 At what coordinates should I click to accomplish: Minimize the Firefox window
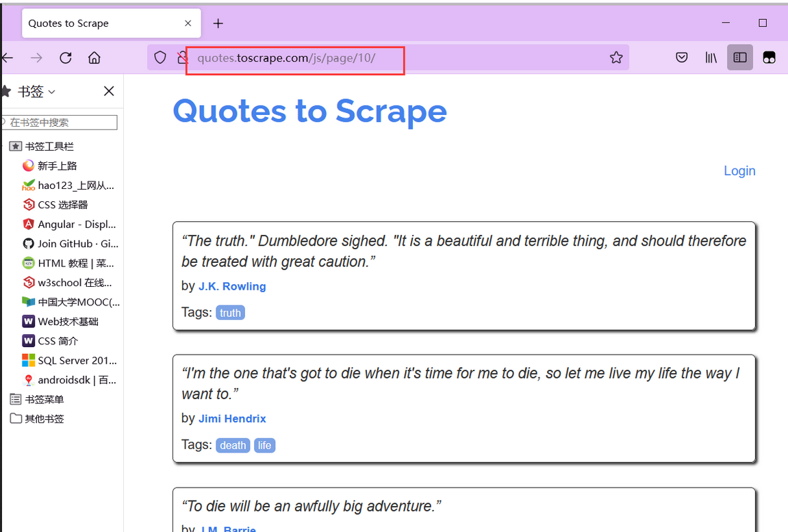pyautogui.click(x=726, y=23)
